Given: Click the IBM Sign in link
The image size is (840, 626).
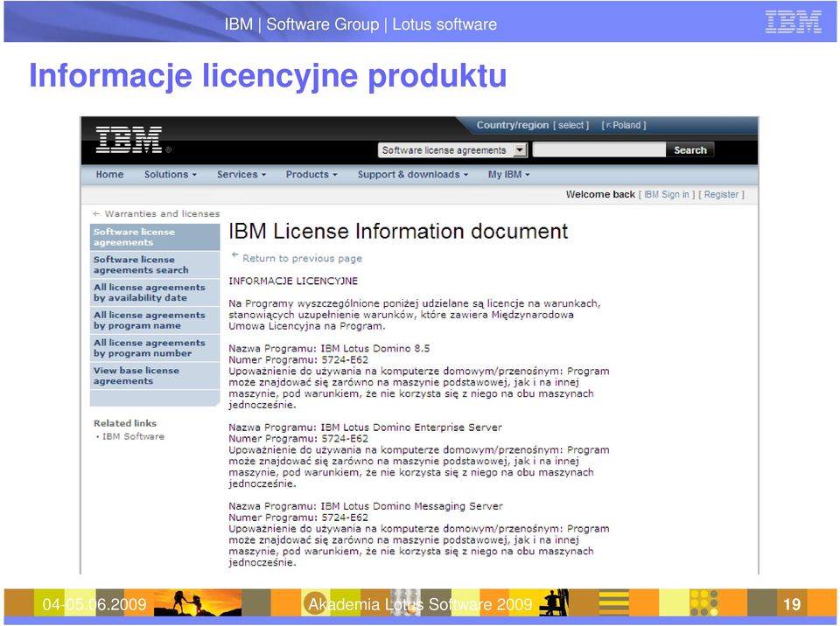Looking at the screenshot, I should point(667,194).
